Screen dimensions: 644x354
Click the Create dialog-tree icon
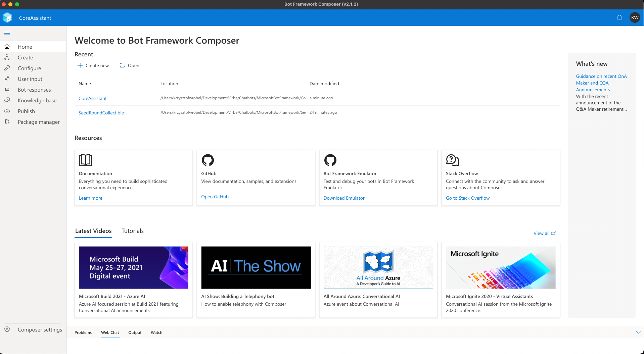click(7, 57)
